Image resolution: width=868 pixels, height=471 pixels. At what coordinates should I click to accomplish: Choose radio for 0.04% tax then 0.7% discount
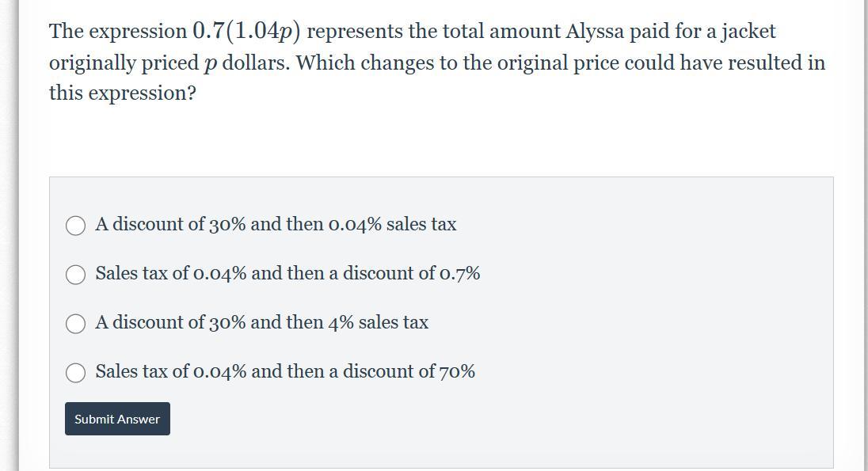tap(75, 275)
